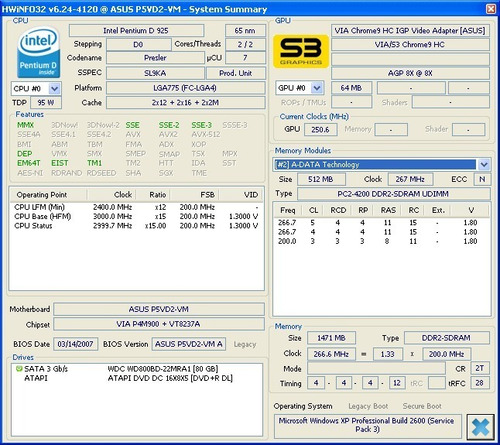Click the cache 2x12 + 2x16 + 2x2M field
Screen dimensions: 500x445
[186, 103]
